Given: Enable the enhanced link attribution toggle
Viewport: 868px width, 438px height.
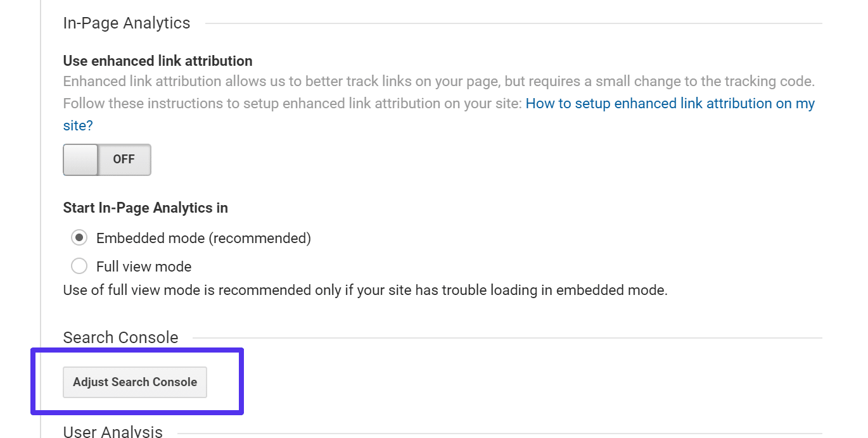Looking at the screenshot, I should [x=106, y=160].
